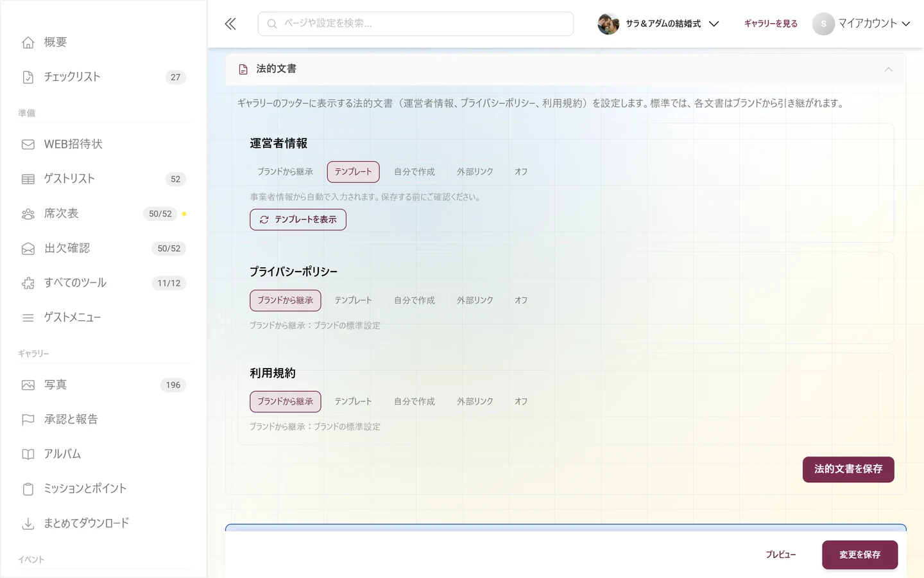
Task: Open the サラ&アダムの結婚式 event dropdown
Action: [x=658, y=24]
